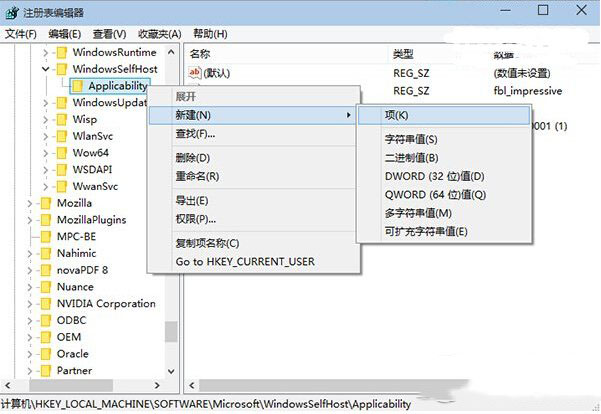601x414 pixels.
Task: Collapse the WindowsSelfHost tree node
Action: (46, 69)
